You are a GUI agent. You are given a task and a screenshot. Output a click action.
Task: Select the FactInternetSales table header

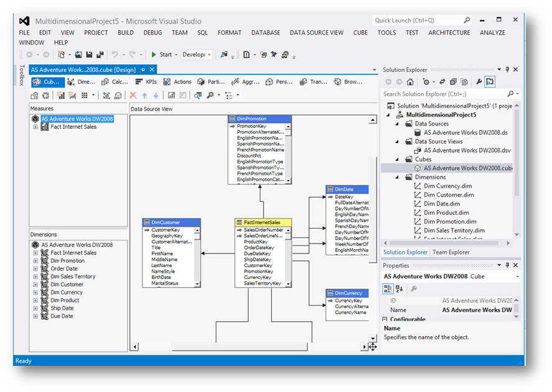click(x=263, y=222)
